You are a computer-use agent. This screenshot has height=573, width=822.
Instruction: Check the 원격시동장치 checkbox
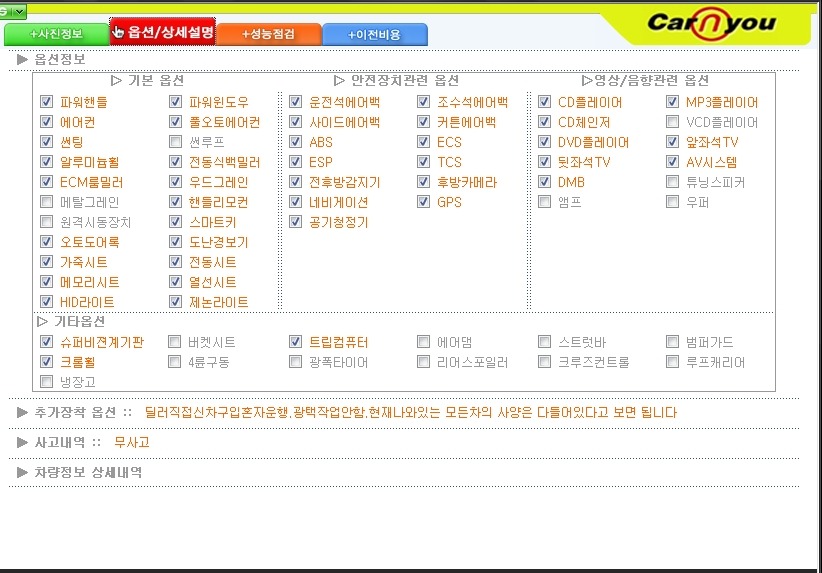(47, 221)
